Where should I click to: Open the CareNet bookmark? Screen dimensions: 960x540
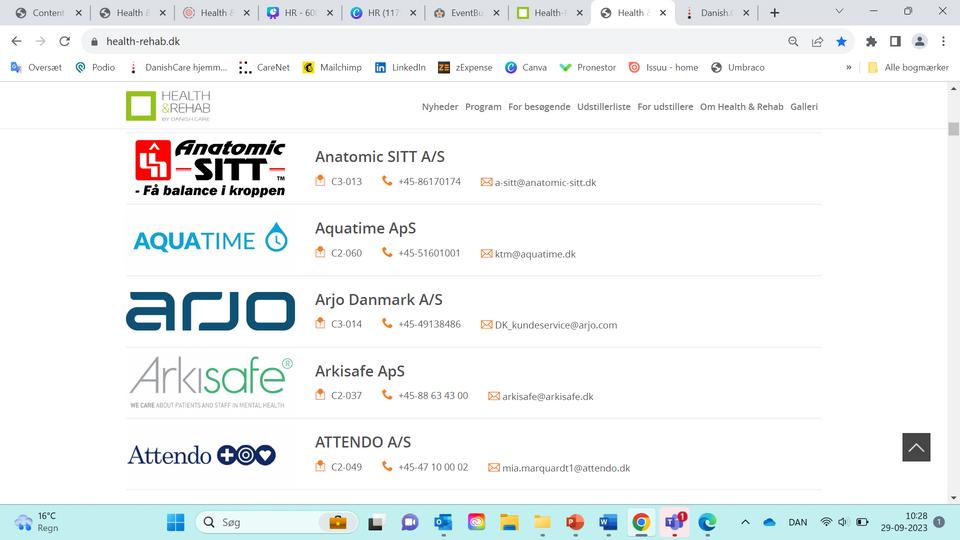[264, 67]
